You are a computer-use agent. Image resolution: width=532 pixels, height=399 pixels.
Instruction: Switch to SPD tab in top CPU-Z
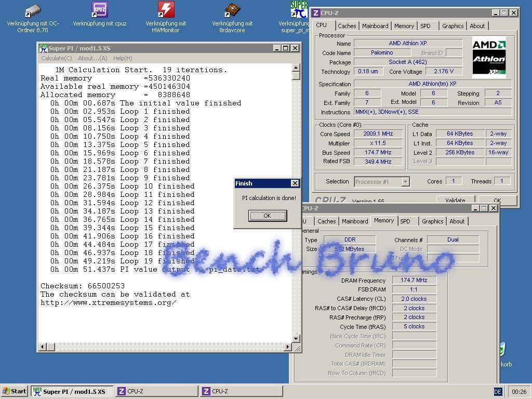click(425, 26)
